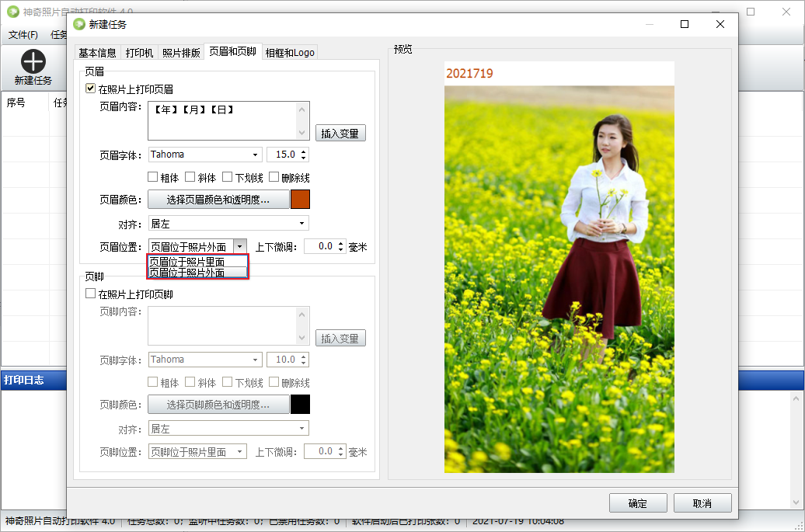Click 序号 column header in main window
Viewport: 805px width, 532px height.
point(16,103)
